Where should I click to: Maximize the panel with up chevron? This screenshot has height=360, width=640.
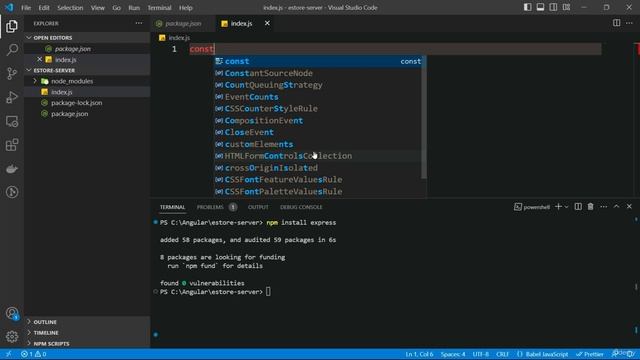coord(616,207)
